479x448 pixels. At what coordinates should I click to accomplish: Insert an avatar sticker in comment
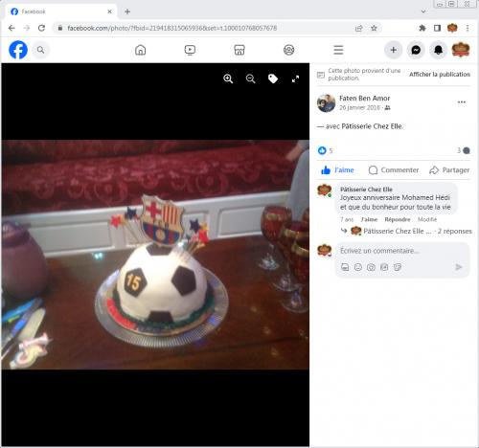tap(345, 267)
